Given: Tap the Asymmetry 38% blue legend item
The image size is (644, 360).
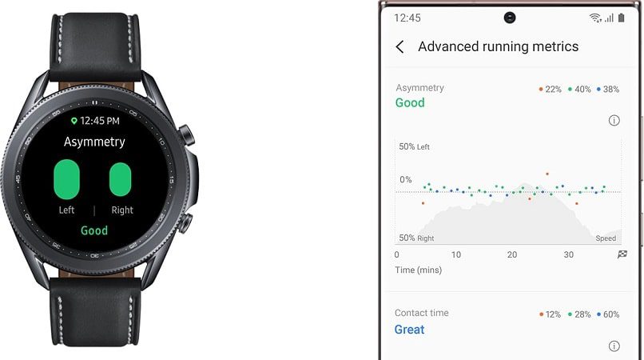Looking at the screenshot, I should click(x=608, y=90).
